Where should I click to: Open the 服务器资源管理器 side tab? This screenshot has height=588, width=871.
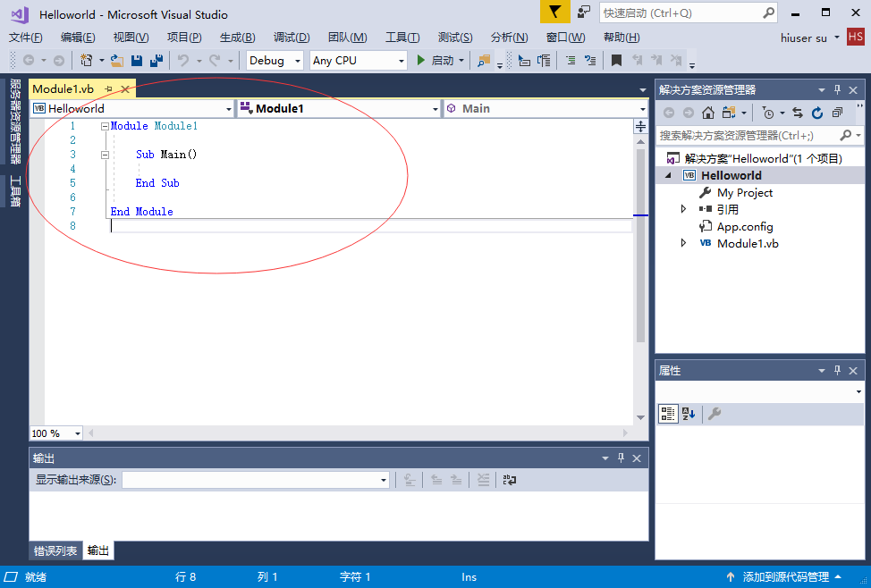click(x=15, y=122)
